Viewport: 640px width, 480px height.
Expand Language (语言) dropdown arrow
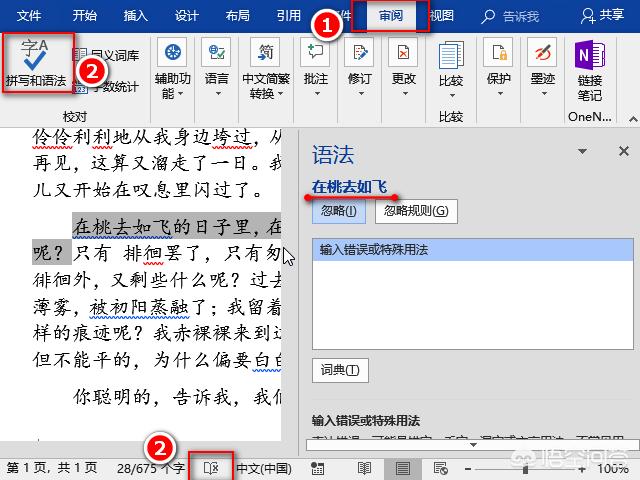point(218,93)
